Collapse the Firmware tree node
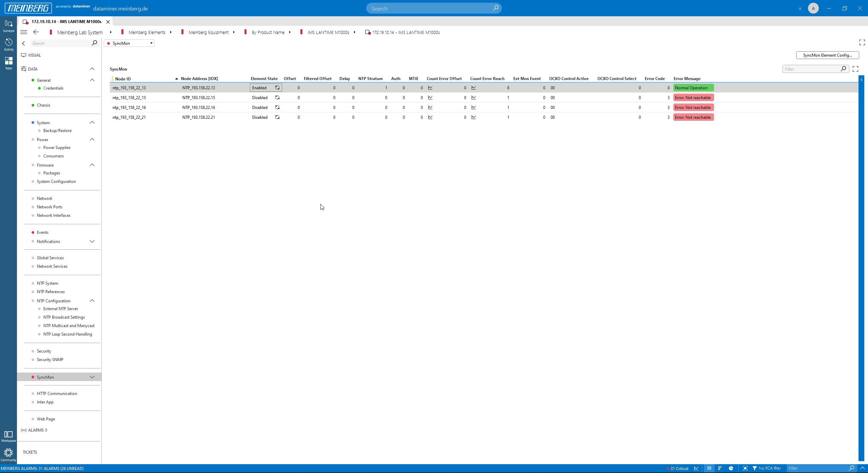 [92, 165]
